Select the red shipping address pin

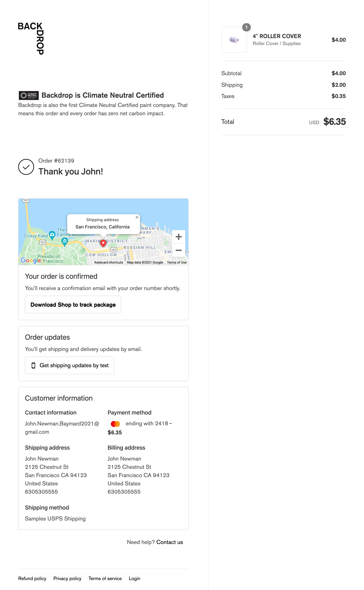tap(103, 243)
